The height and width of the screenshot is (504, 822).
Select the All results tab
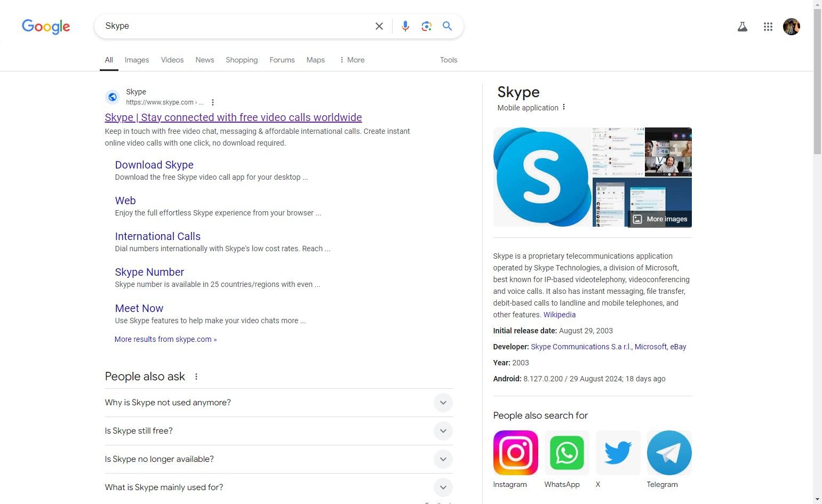pos(109,60)
